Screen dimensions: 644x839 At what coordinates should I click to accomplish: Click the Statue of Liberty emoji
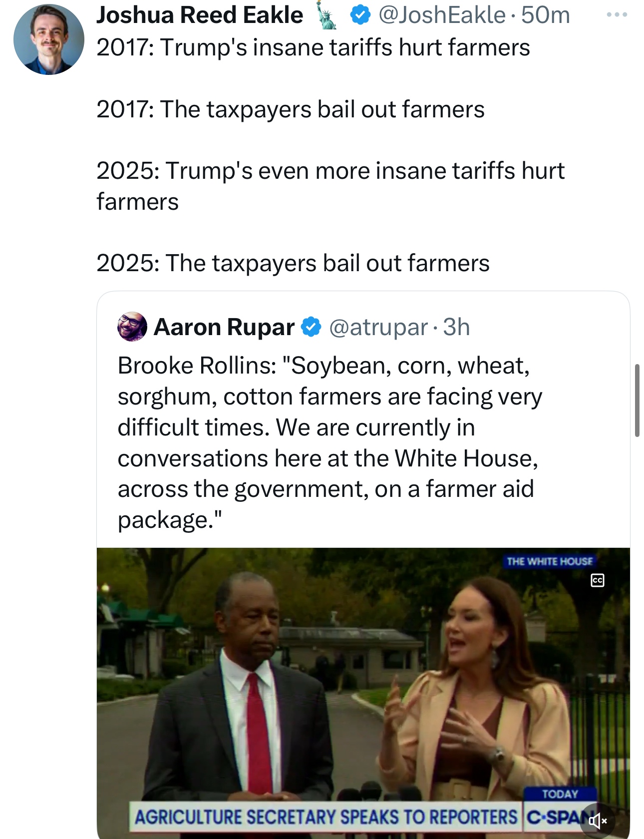coord(327,16)
